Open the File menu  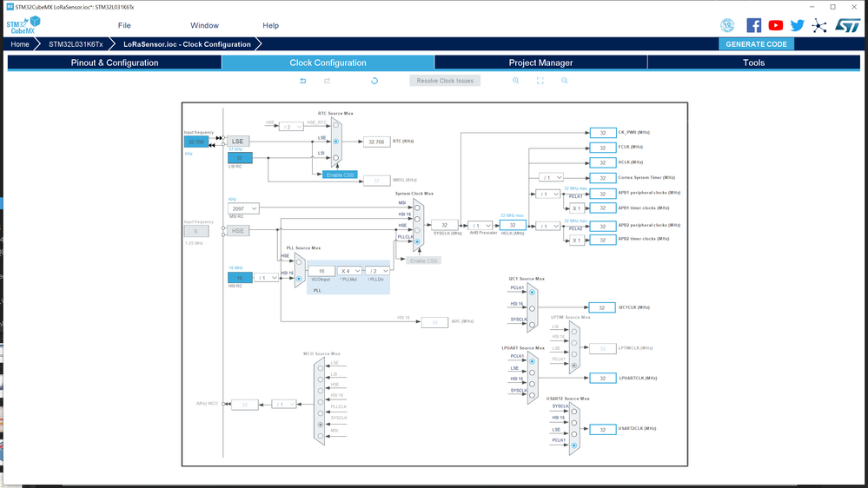tap(124, 25)
